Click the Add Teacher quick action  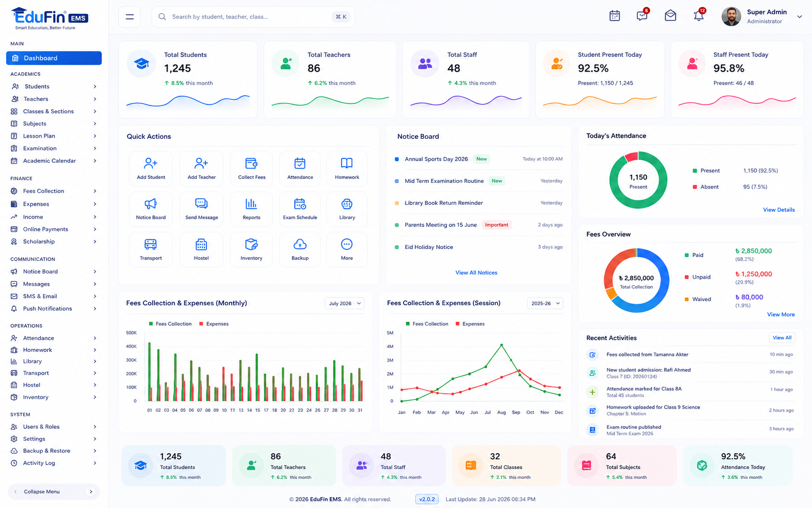point(202,168)
